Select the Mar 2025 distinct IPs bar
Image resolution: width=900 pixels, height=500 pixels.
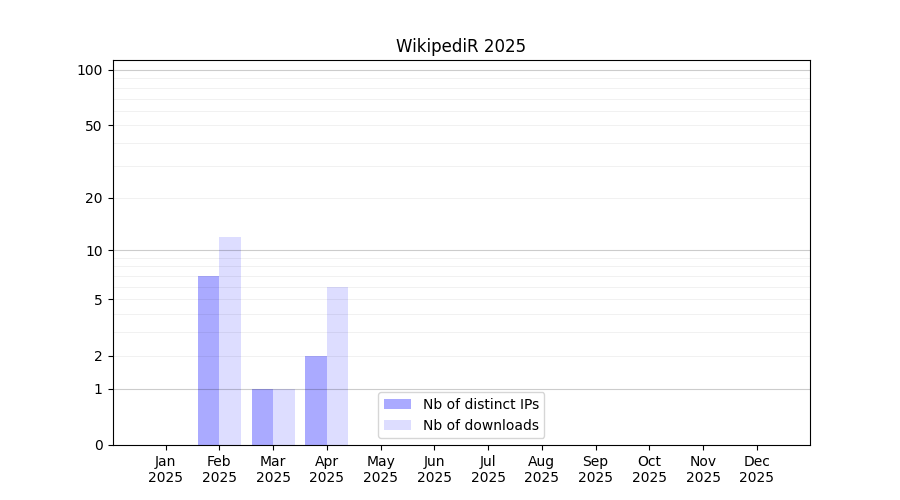pos(262,417)
